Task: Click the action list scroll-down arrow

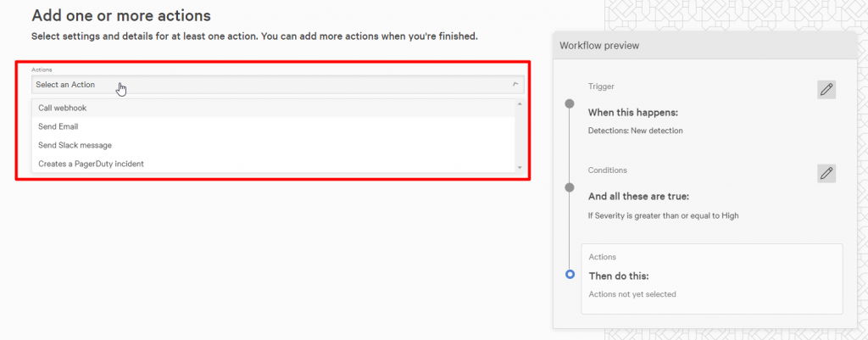Action: click(520, 167)
